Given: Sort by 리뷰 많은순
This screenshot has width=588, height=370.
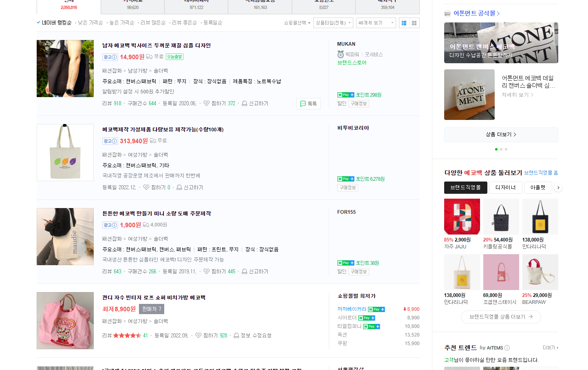Looking at the screenshot, I should (x=153, y=23).
